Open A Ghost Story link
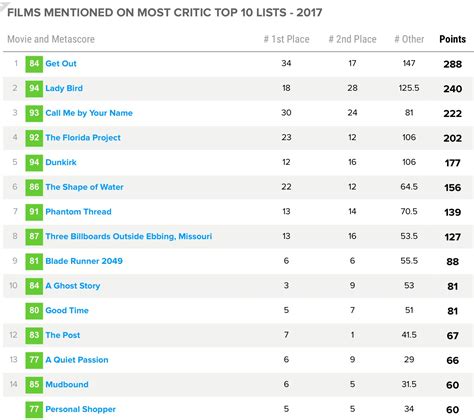 pos(73,286)
